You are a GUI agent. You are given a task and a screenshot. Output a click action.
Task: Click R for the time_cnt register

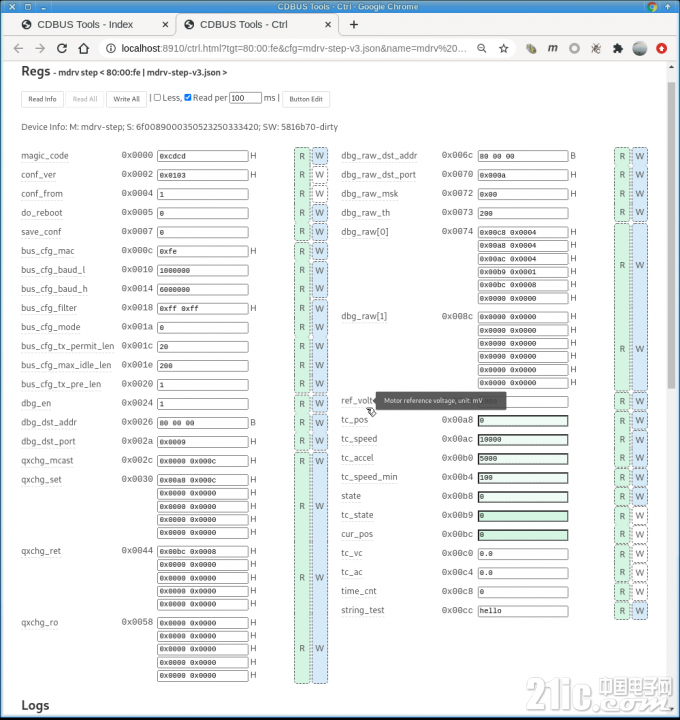(x=622, y=591)
